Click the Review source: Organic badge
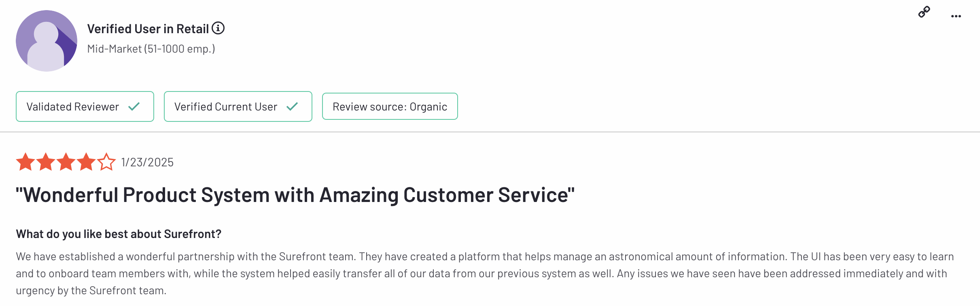This screenshot has height=306, width=980. 390,107
